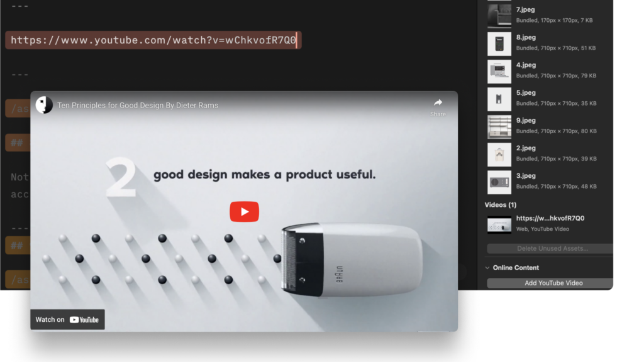
Task: Click the channel avatar icon in video header
Action: coord(44,105)
